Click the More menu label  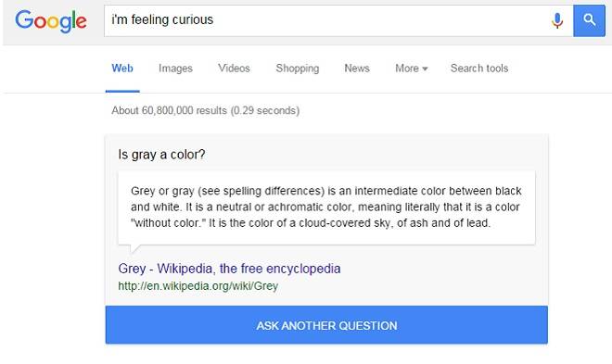pos(407,69)
